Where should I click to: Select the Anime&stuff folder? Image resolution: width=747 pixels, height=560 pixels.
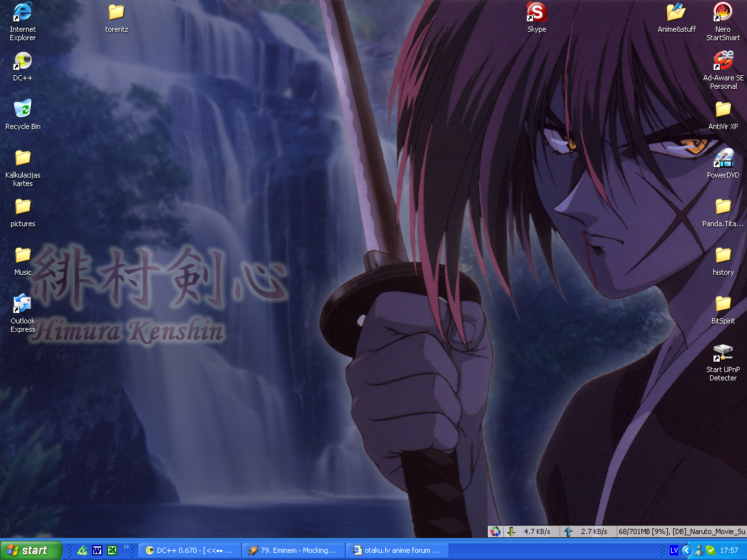click(x=676, y=18)
